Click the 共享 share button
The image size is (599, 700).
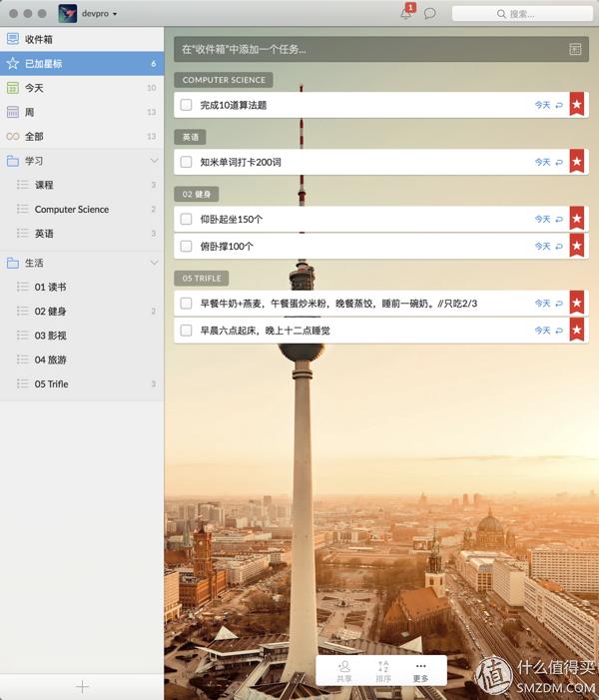344,671
